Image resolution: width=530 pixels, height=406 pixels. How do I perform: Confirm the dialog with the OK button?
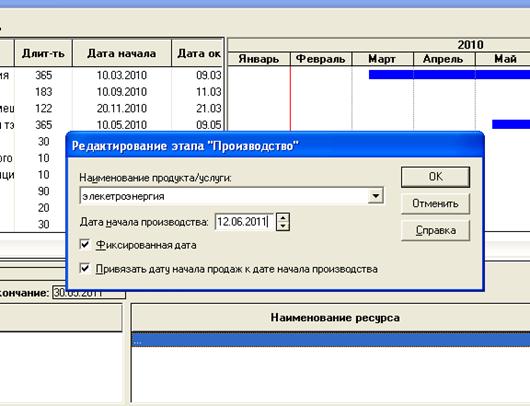[x=435, y=177]
